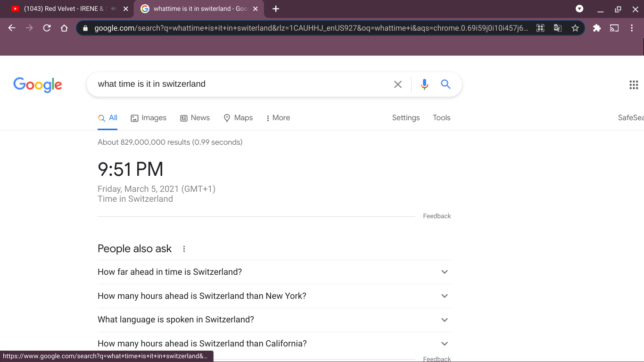Viewport: 644px width, 362px height.
Task: Click the QR code icon in address bar
Action: pos(540,28)
